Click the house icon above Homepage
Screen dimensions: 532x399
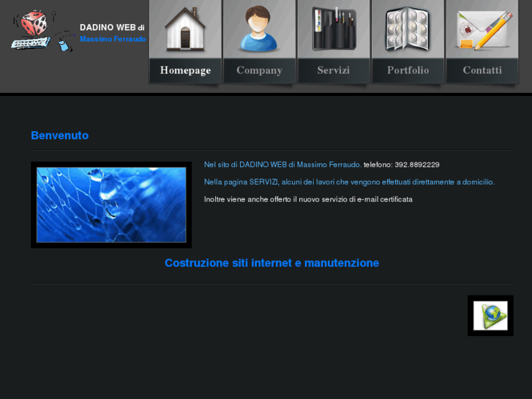point(185,29)
